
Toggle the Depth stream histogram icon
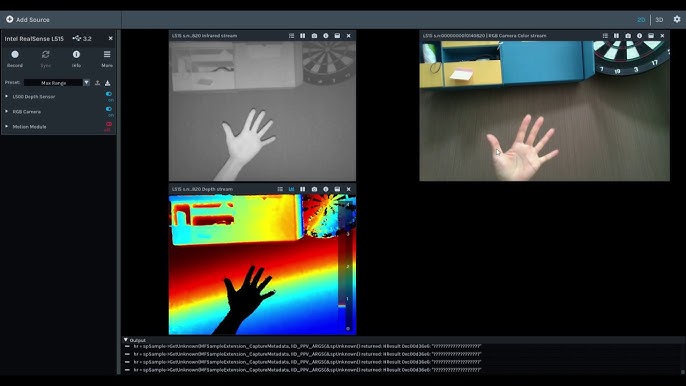tap(291, 189)
